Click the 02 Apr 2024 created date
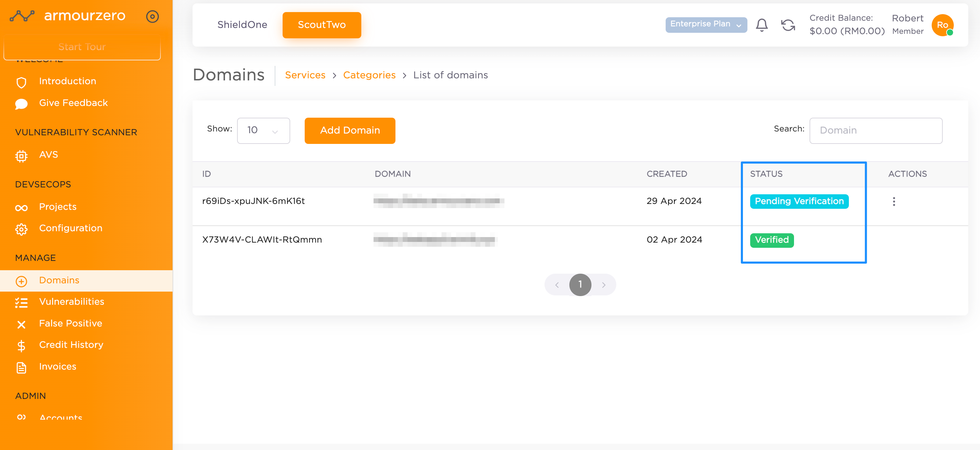Viewport: 980px width, 450px height. [x=674, y=239]
